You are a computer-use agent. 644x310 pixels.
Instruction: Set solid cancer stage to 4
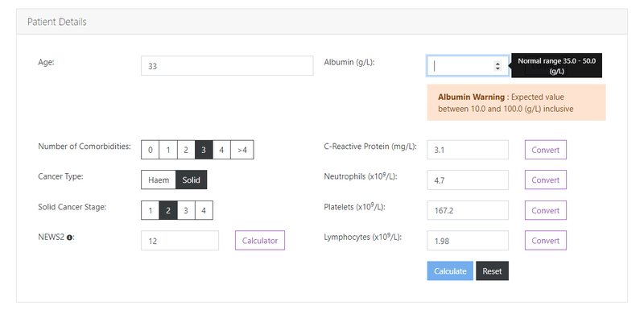204,211
